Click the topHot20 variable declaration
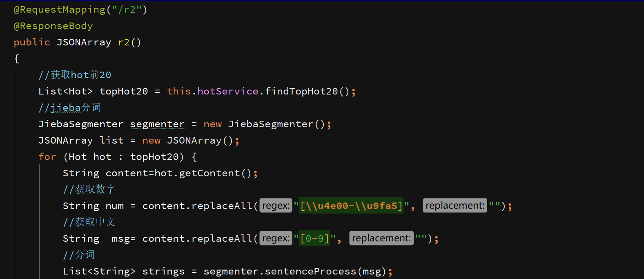The image size is (644, 279). coord(124,91)
